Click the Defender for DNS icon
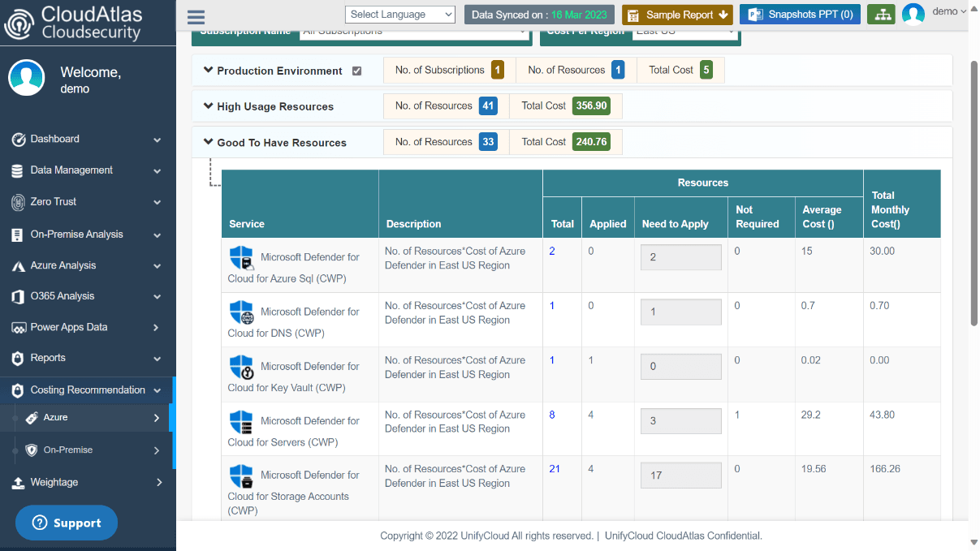This screenshot has height=551, width=980. tap(242, 312)
